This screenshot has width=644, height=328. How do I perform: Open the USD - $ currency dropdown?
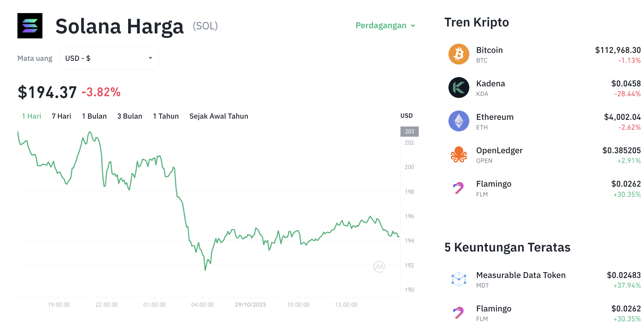(110, 58)
